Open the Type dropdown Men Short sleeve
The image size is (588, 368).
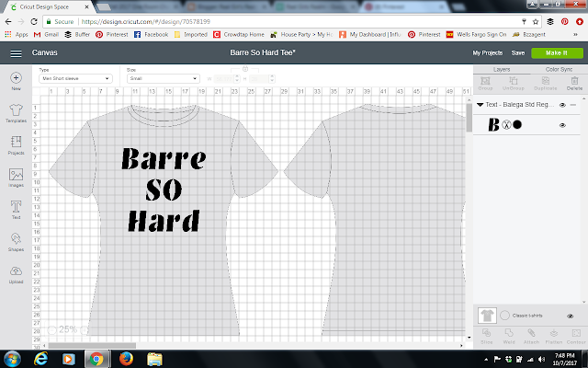tap(75, 78)
